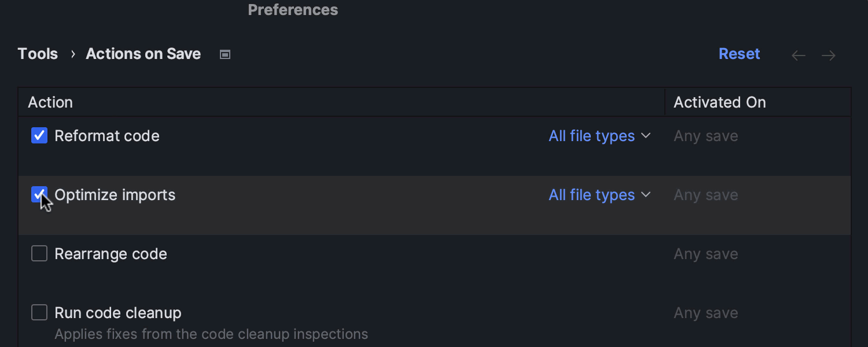Expand All file types dropdown for Optimize imports
The height and width of the screenshot is (347, 868).
pos(599,195)
